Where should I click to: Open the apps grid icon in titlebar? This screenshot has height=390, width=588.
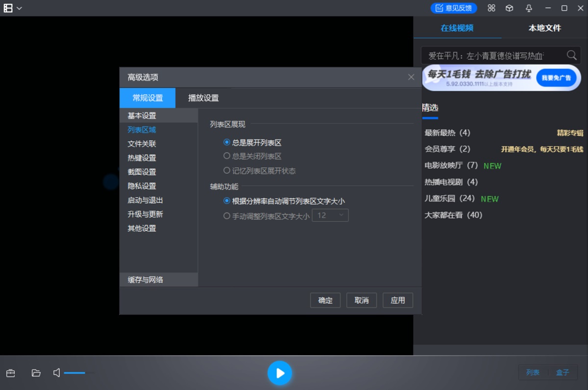click(491, 8)
